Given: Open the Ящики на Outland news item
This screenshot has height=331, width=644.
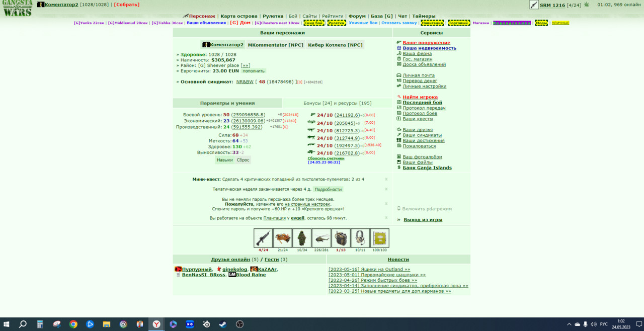Looking at the screenshot, I should coord(369,270).
